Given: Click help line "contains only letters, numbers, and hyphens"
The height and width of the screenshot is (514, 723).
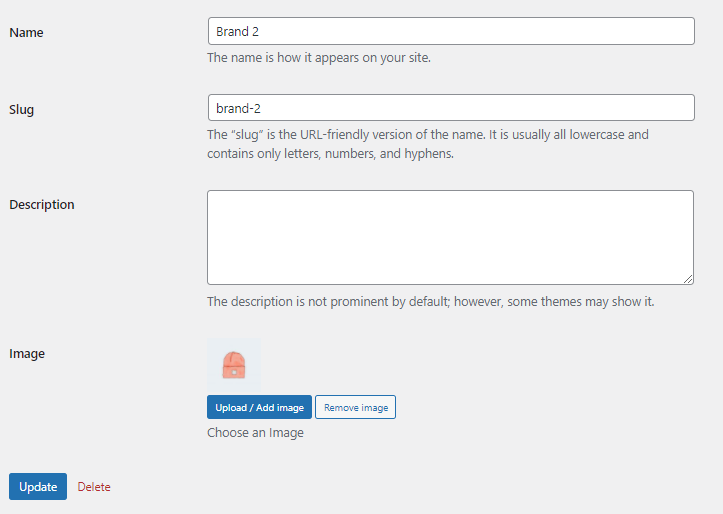Looking at the screenshot, I should click(x=331, y=154).
